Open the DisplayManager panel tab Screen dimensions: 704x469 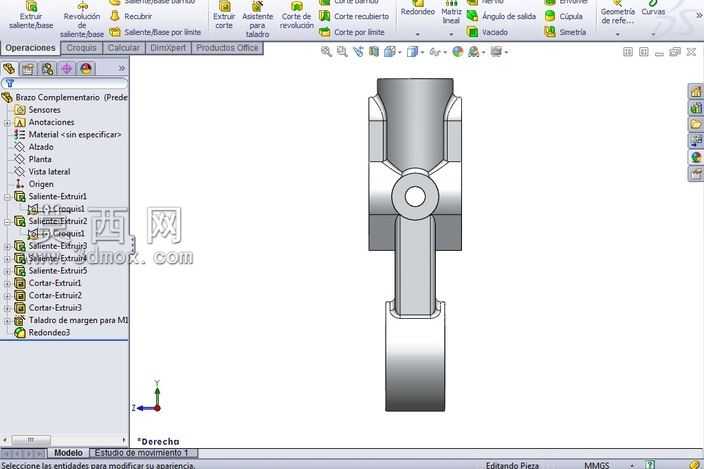[86, 69]
